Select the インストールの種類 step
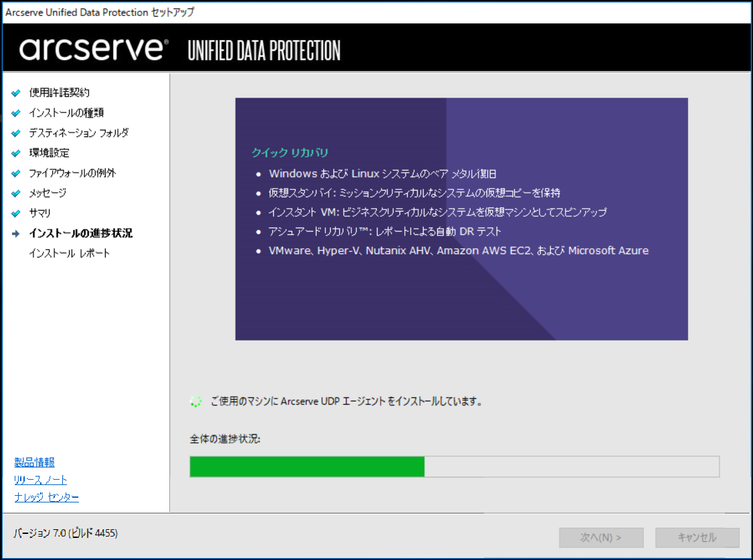 pos(66,112)
